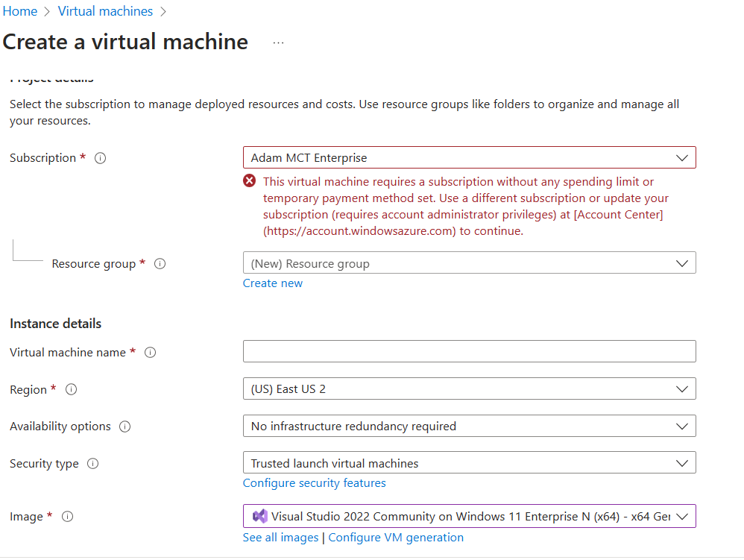Click the Create new resource group link
This screenshot has width=744, height=560.
pos(273,283)
